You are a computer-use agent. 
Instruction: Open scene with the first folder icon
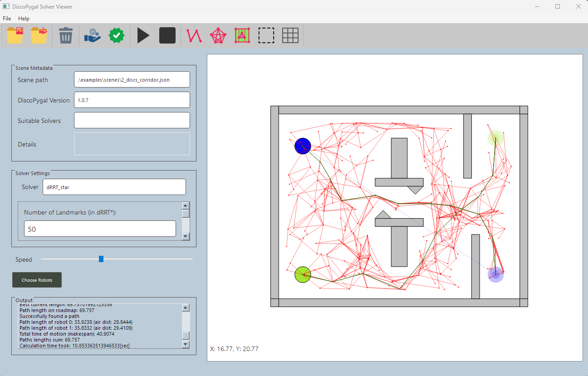point(15,35)
